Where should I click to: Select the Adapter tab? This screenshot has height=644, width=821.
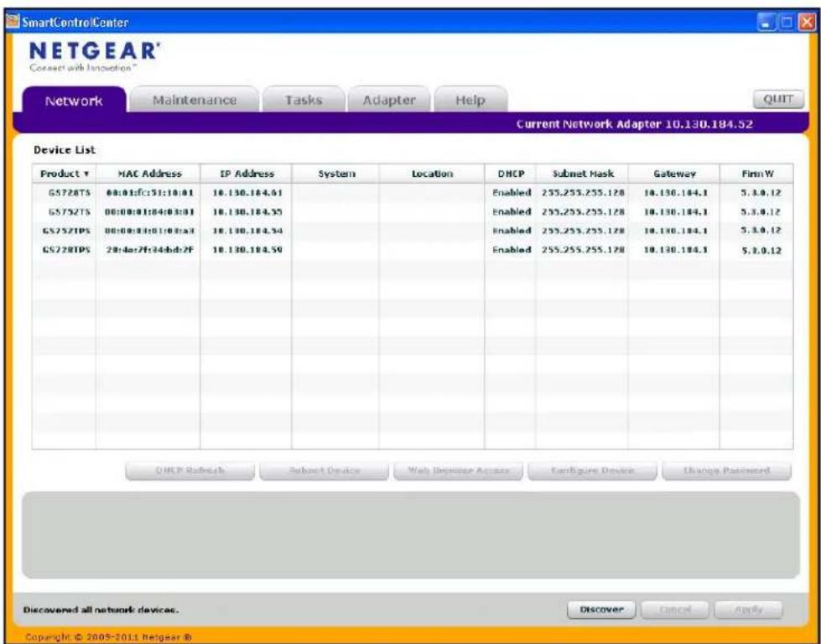(389, 100)
